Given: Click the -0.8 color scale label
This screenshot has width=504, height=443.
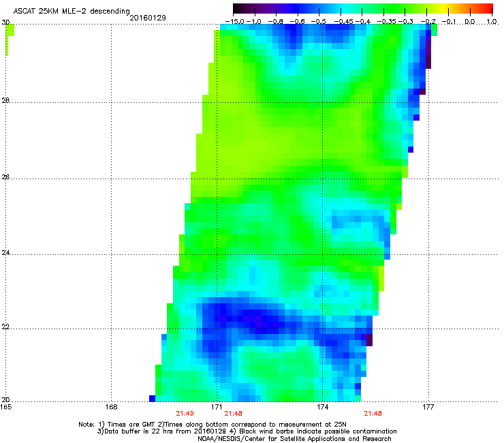Looking at the screenshot, I should 275,22.
